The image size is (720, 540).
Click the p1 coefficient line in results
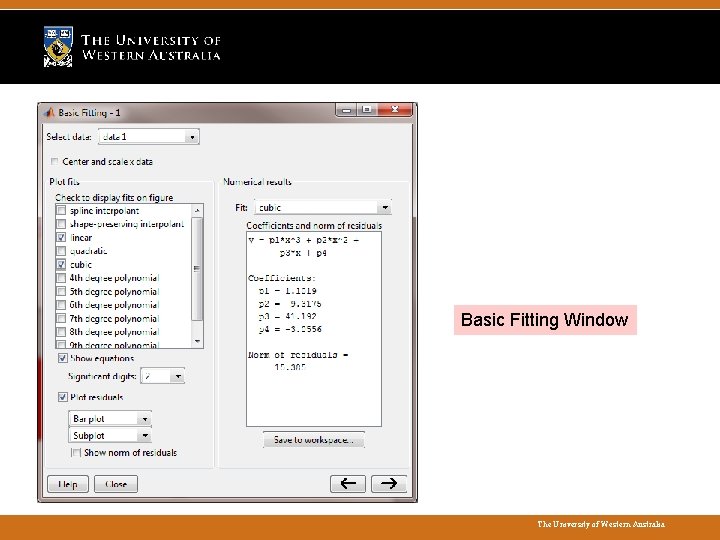click(287, 291)
